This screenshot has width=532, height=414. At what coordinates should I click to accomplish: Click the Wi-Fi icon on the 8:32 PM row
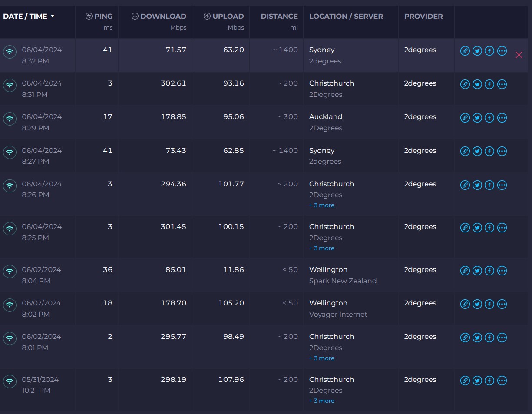(x=10, y=52)
